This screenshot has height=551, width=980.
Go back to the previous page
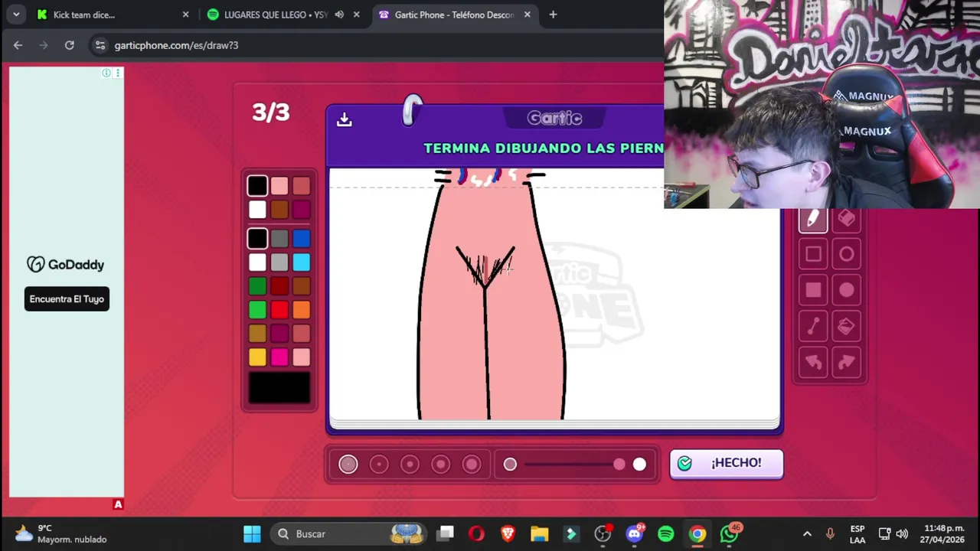[18, 45]
